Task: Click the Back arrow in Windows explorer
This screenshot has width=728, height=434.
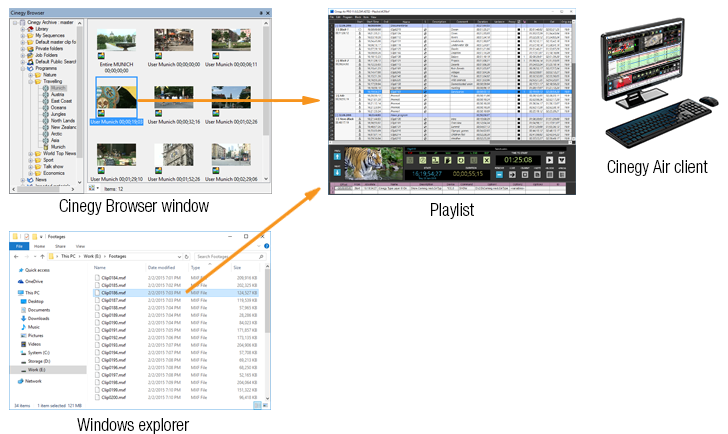Action: [16, 256]
